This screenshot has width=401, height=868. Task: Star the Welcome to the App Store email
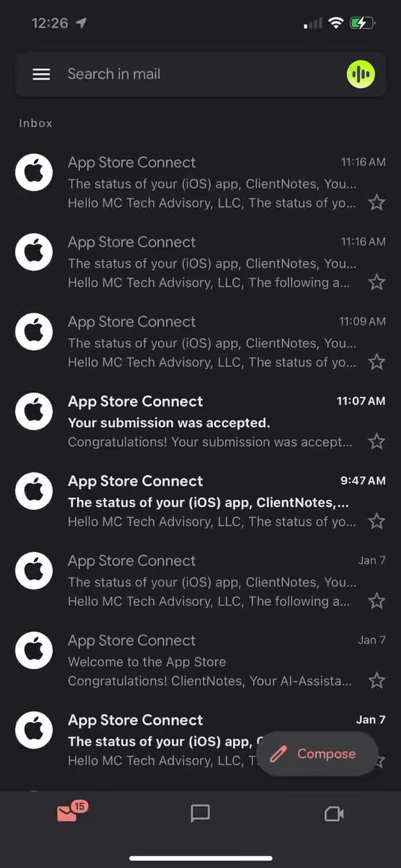[x=376, y=680]
